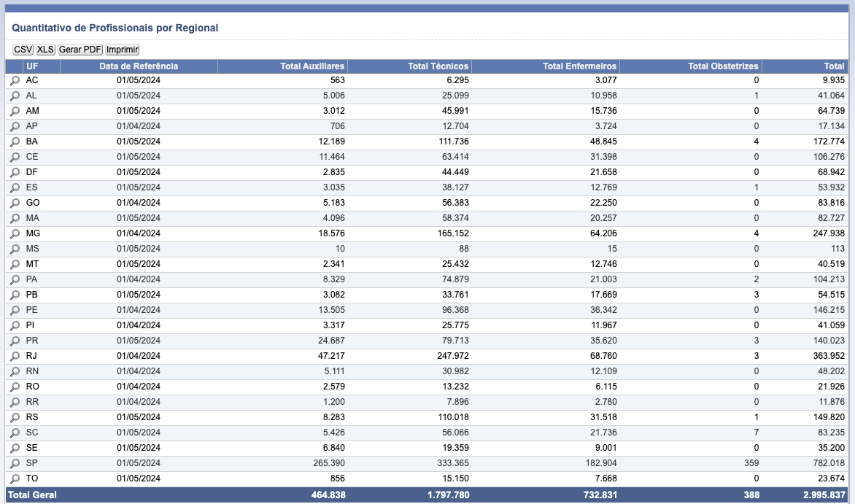The width and height of the screenshot is (855, 504).
Task: Open details magnifier for SP row
Action: [15, 464]
